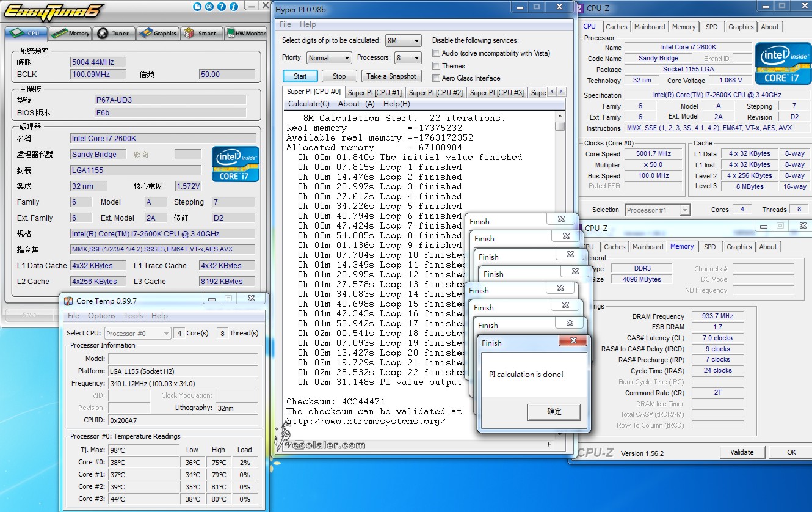
Task: Click the upper CPU-Z window title icon
Action: click(x=580, y=9)
